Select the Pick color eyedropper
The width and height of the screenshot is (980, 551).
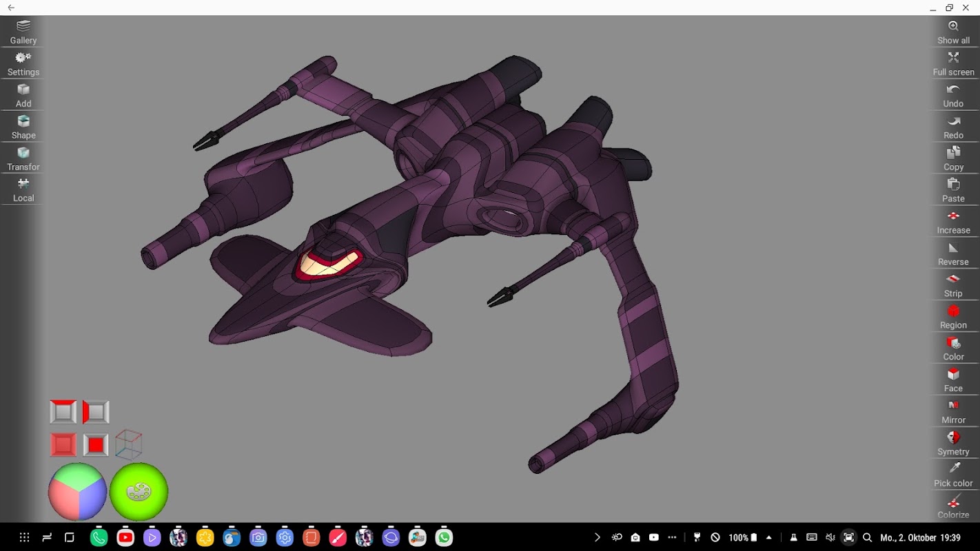click(953, 475)
